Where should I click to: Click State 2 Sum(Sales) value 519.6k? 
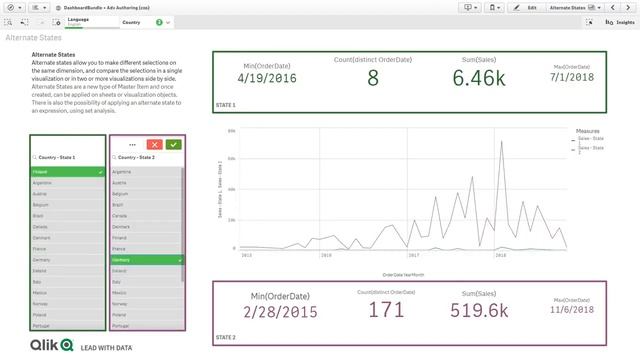pos(479,311)
